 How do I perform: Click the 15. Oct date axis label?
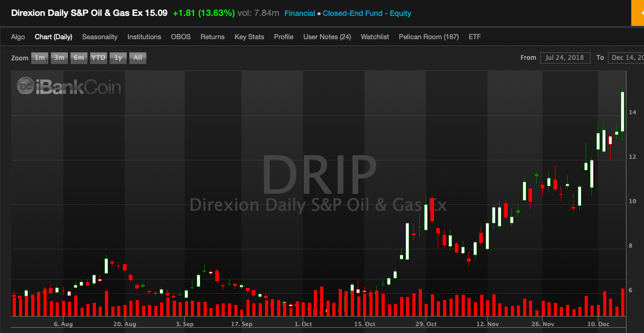tap(365, 323)
